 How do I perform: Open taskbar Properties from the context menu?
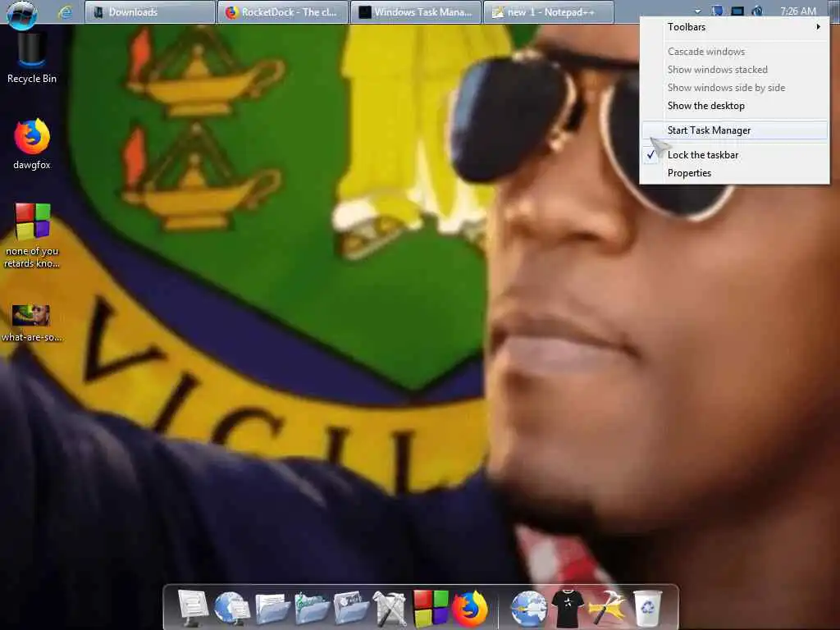(734, 173)
